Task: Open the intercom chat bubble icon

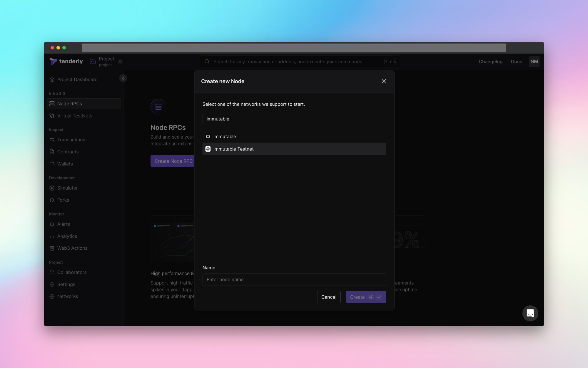Action: point(530,313)
